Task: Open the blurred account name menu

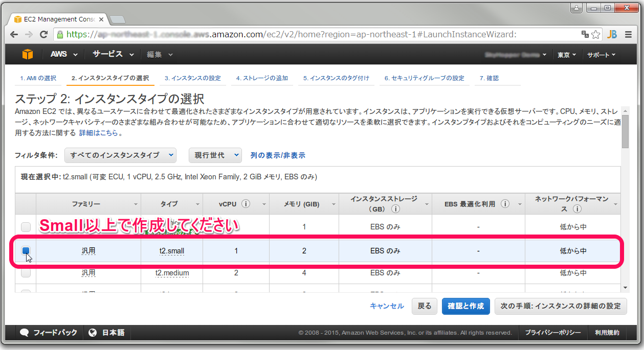Action: [515, 55]
